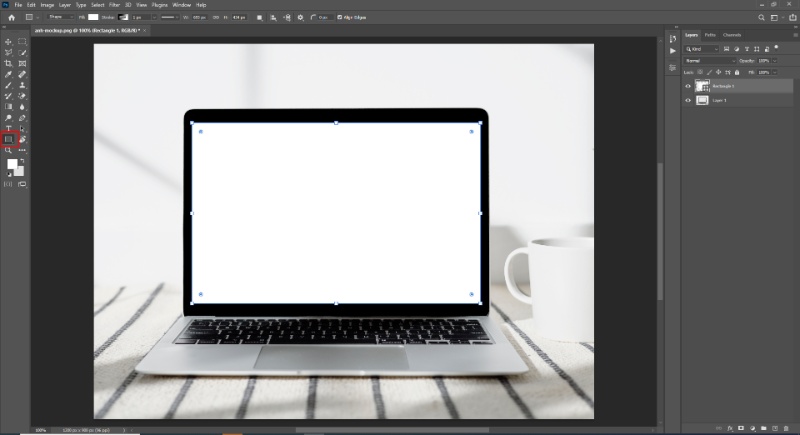Select the Blur tool
The image size is (800, 435).
22,107
